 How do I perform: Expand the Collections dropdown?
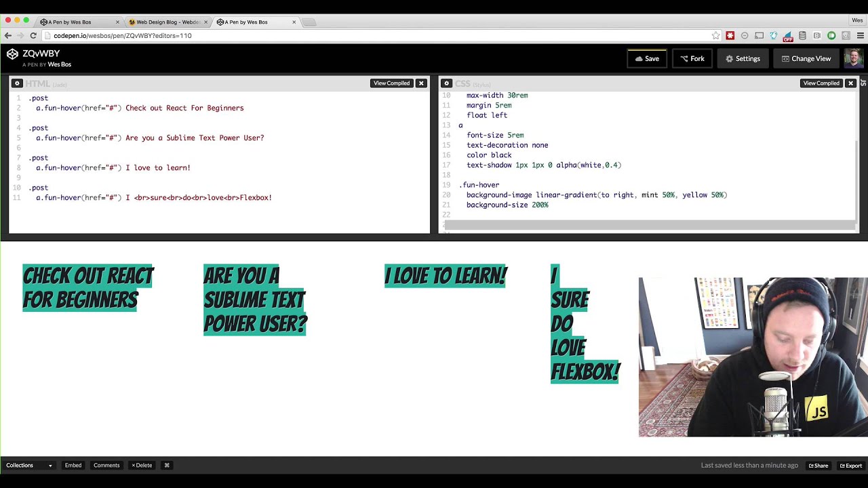(x=28, y=465)
